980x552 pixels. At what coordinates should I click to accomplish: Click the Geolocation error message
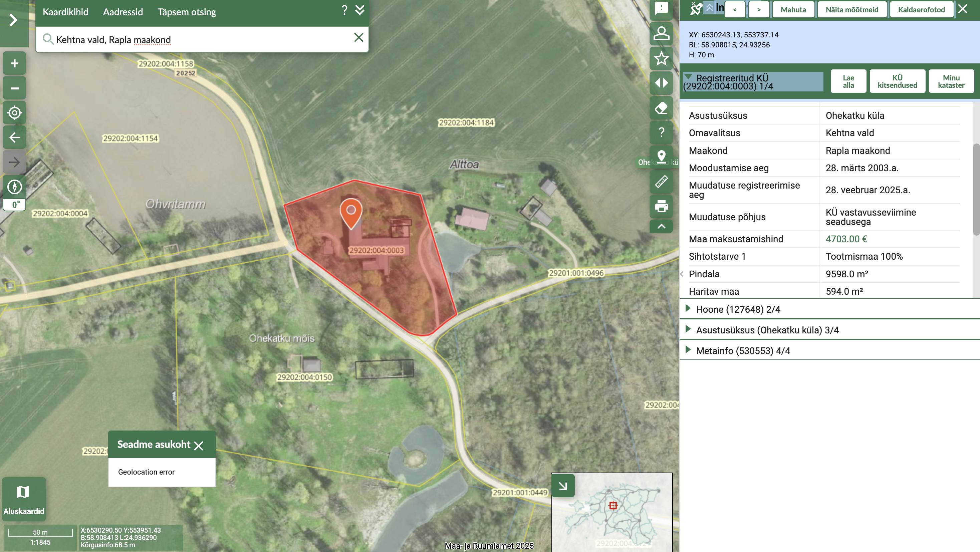coord(146,472)
